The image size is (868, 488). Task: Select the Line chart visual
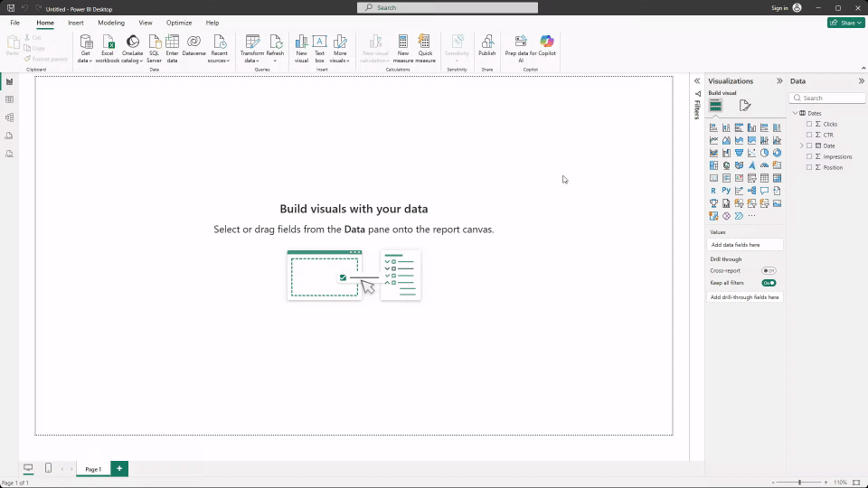pyautogui.click(x=713, y=141)
